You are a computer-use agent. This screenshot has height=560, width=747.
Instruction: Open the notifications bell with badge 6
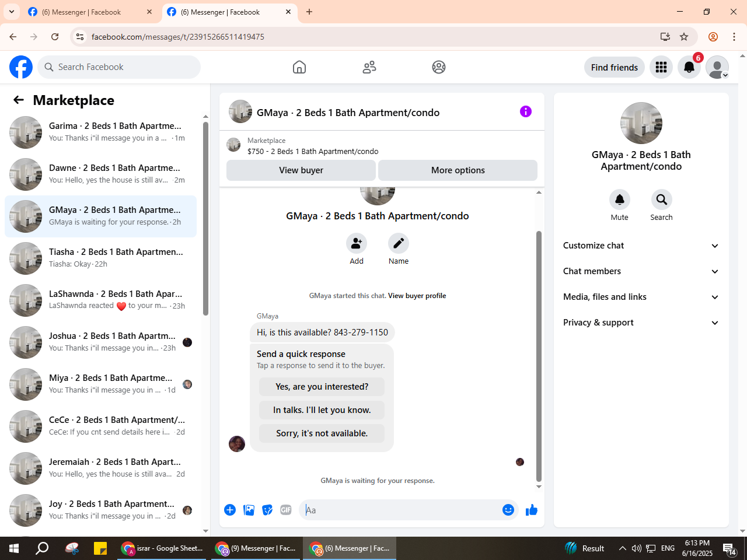(x=689, y=67)
